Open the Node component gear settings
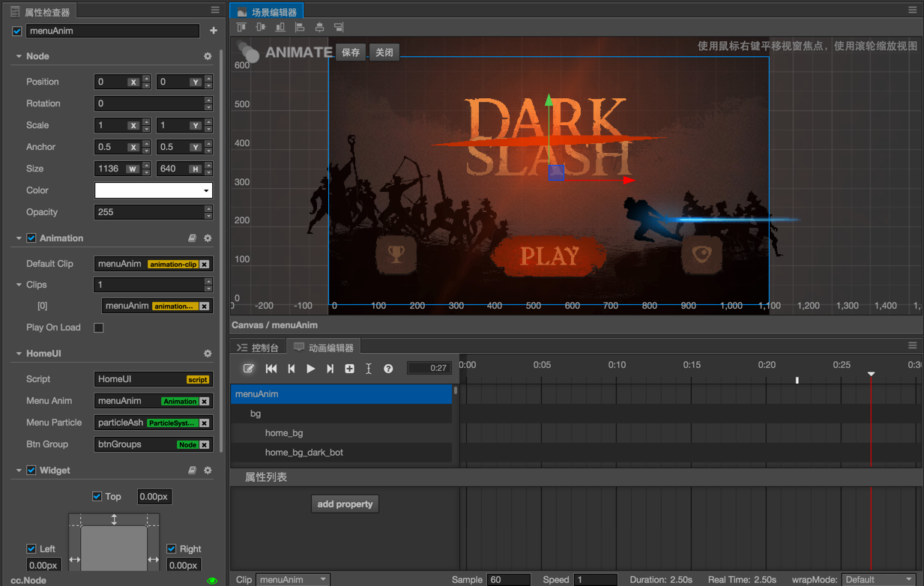 click(208, 56)
